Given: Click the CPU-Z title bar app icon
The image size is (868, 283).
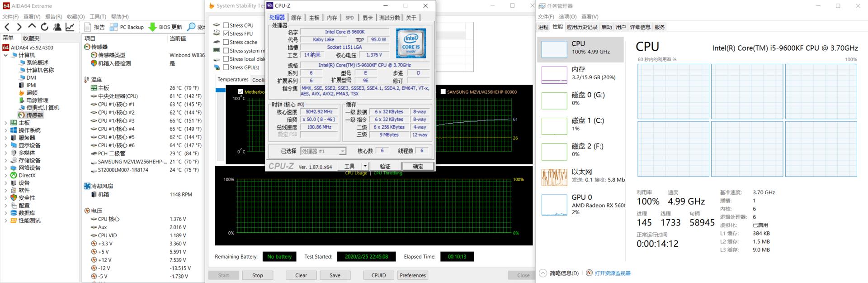Looking at the screenshot, I should click(x=270, y=6).
